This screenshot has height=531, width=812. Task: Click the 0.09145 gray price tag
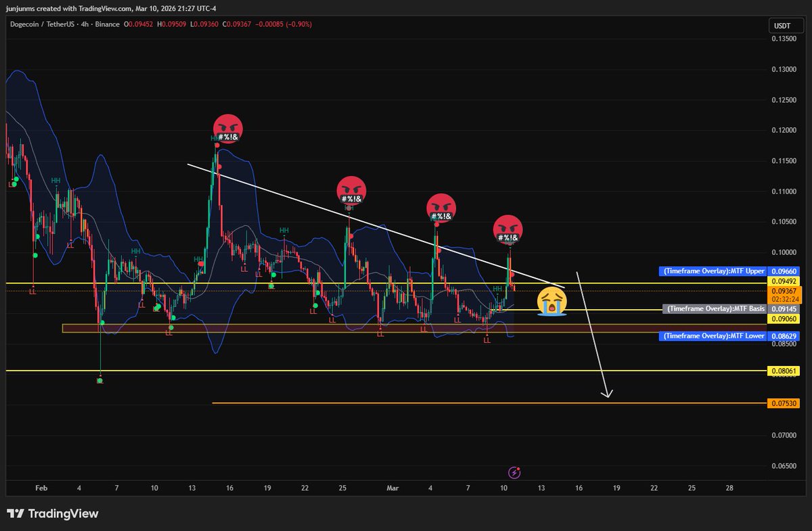point(784,309)
